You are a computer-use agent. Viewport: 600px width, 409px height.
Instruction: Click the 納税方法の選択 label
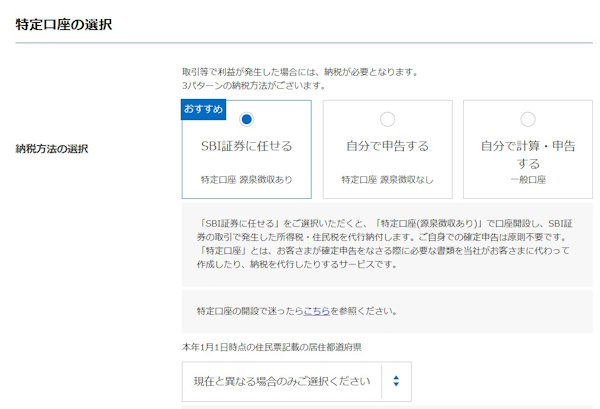click(x=52, y=149)
